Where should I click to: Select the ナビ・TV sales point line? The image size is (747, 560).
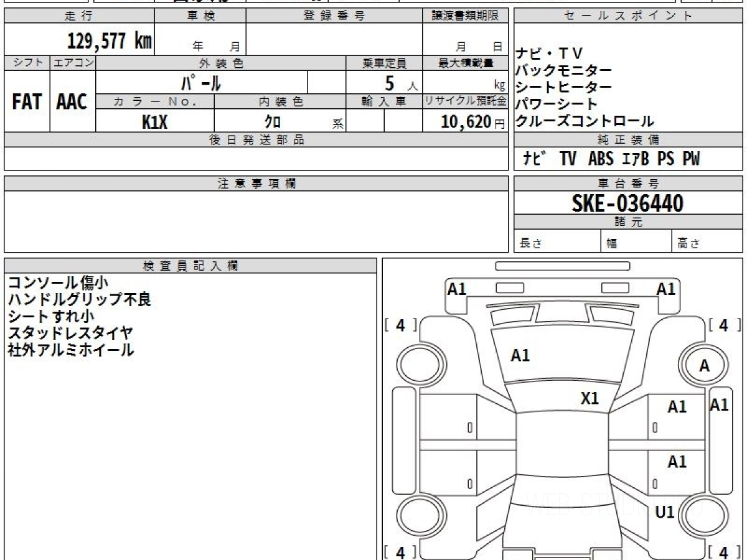point(549,54)
